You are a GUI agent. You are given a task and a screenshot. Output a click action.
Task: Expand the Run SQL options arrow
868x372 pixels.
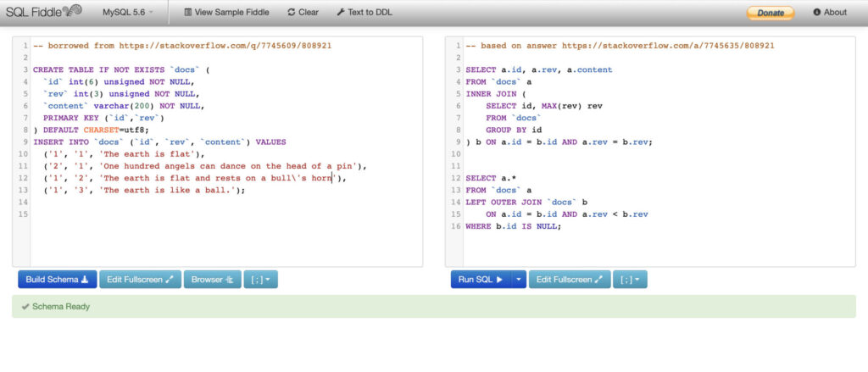tap(518, 279)
